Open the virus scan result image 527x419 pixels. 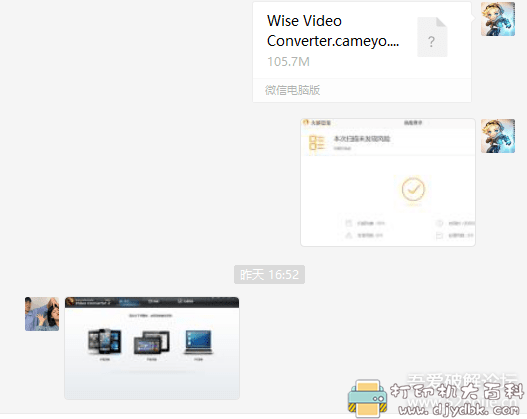388,182
